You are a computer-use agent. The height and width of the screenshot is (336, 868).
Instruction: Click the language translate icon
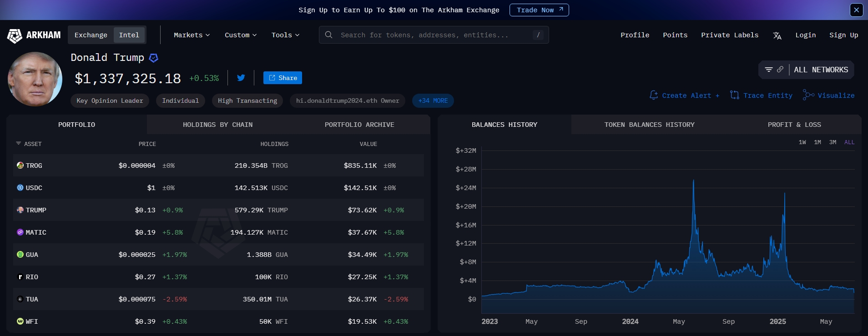pos(777,35)
